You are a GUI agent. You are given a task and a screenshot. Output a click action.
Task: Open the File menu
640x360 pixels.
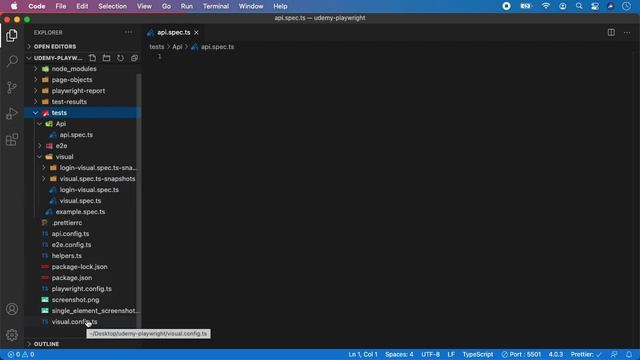coord(61,6)
